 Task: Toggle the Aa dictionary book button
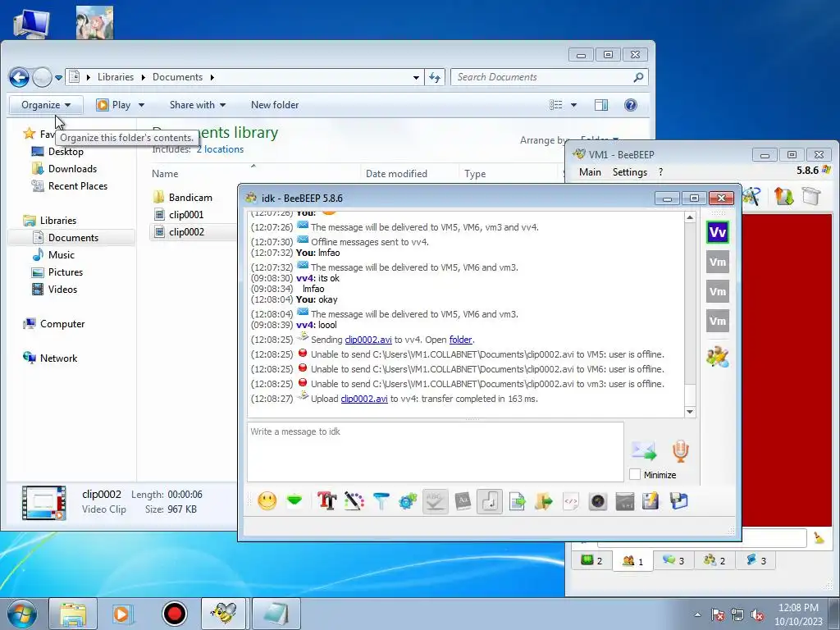pyautogui.click(x=463, y=501)
